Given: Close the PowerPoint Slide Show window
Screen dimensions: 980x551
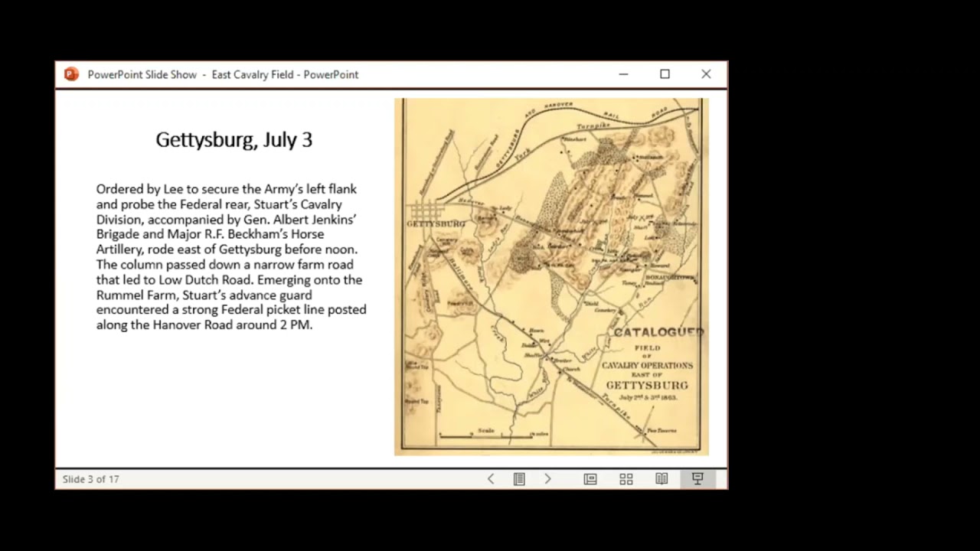Looking at the screenshot, I should point(706,74).
